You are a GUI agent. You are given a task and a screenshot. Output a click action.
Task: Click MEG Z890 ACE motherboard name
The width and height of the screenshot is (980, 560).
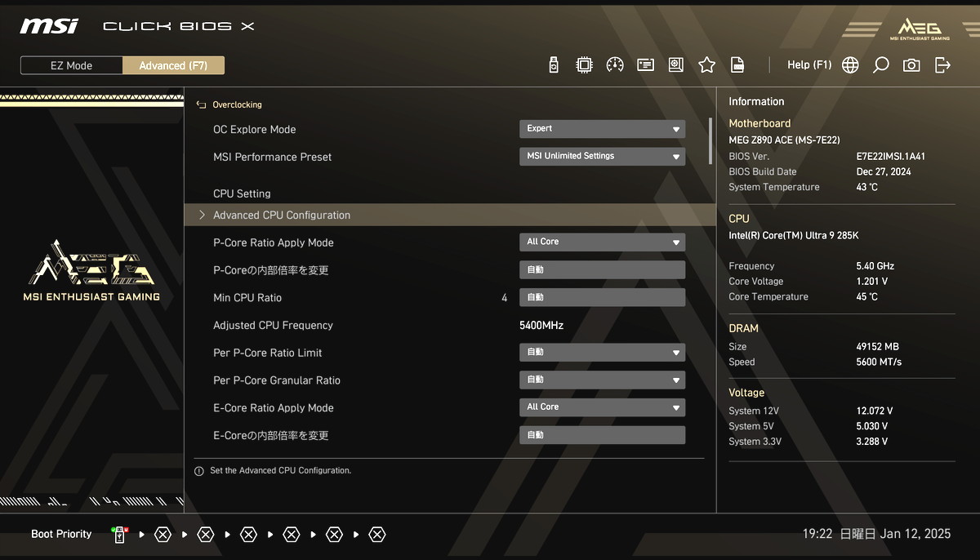[784, 140]
